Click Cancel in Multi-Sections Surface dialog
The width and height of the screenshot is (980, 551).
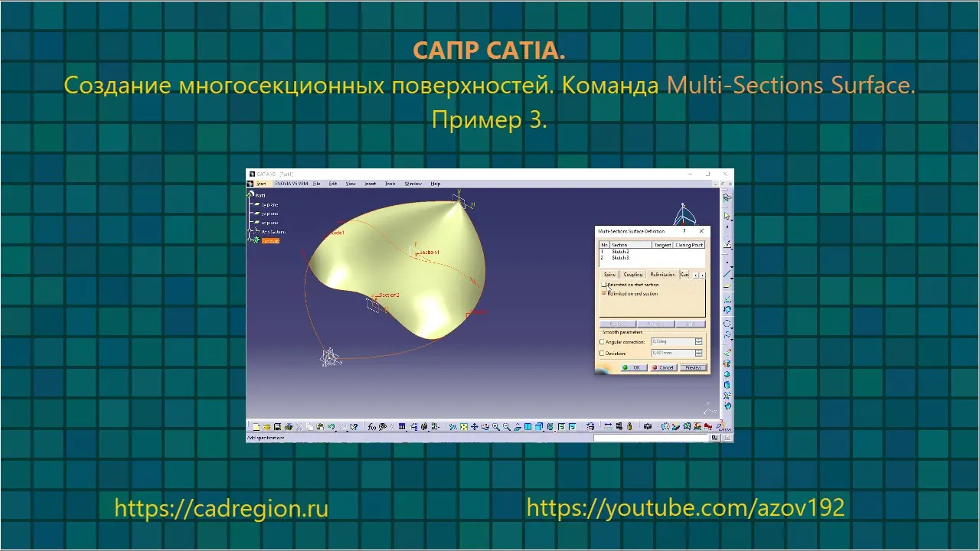[x=665, y=367]
